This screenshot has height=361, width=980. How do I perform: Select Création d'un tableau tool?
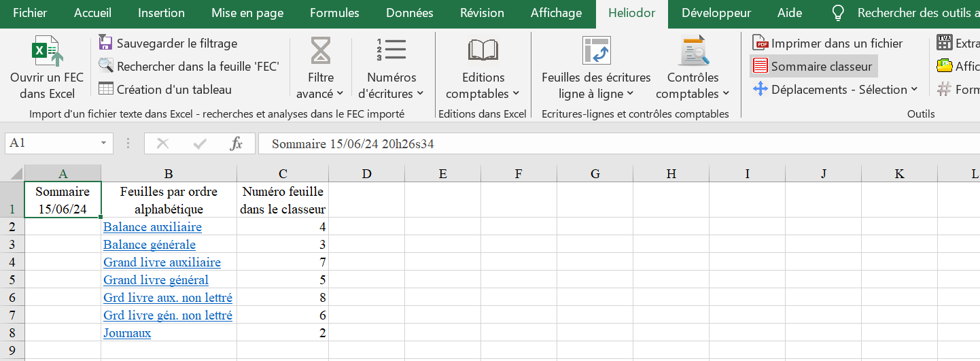[x=165, y=89]
